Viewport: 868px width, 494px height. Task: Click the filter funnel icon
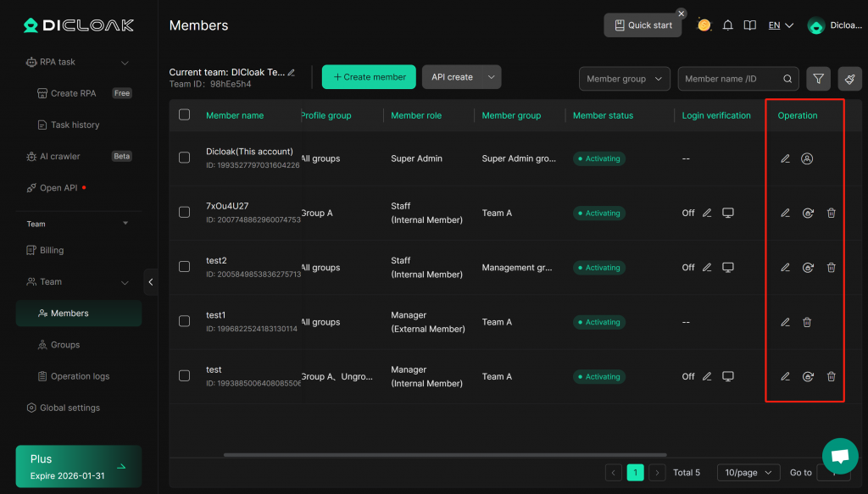[818, 79]
